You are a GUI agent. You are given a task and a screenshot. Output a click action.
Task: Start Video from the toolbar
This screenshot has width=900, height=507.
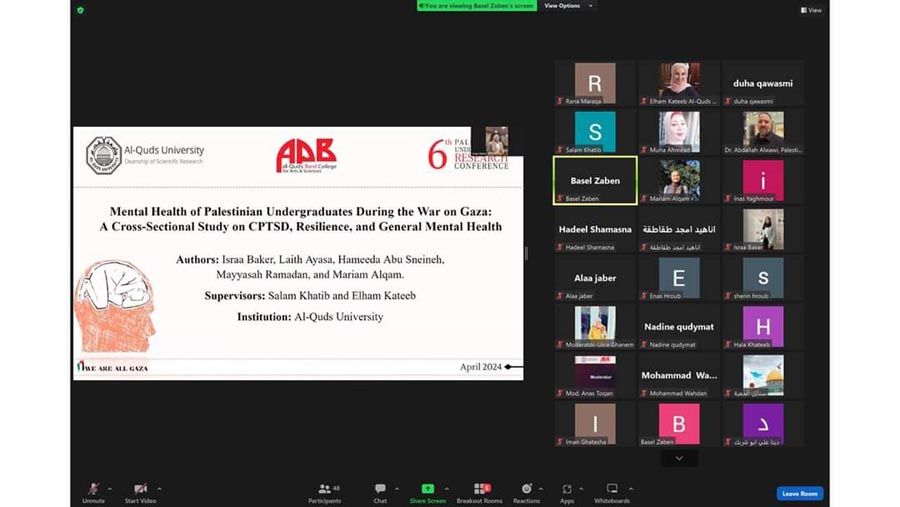pos(140,491)
